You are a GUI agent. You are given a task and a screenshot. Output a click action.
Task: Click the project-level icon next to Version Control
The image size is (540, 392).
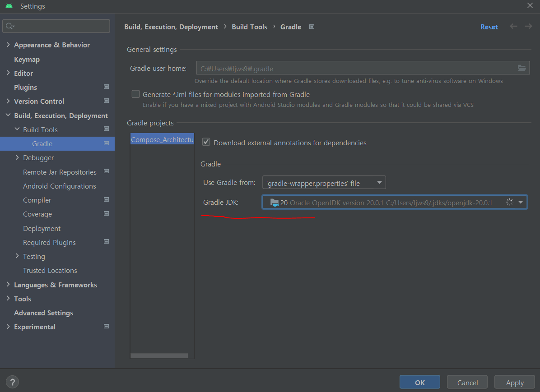[x=107, y=101]
